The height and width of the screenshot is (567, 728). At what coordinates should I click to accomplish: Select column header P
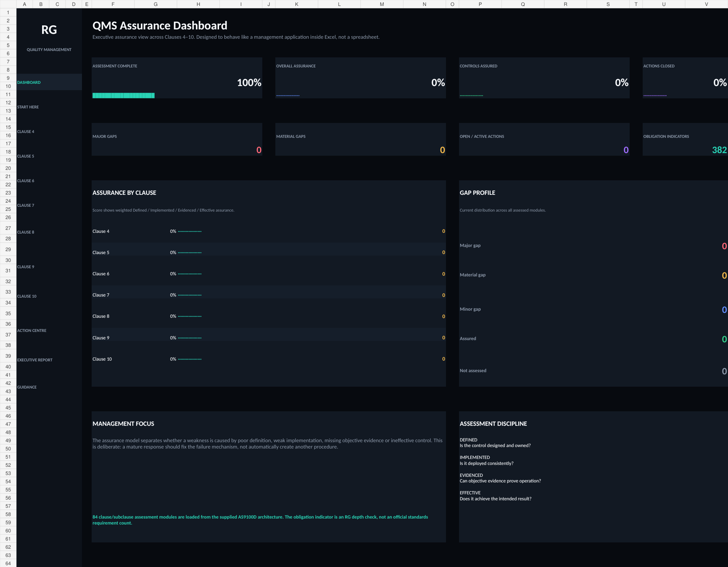480,4
